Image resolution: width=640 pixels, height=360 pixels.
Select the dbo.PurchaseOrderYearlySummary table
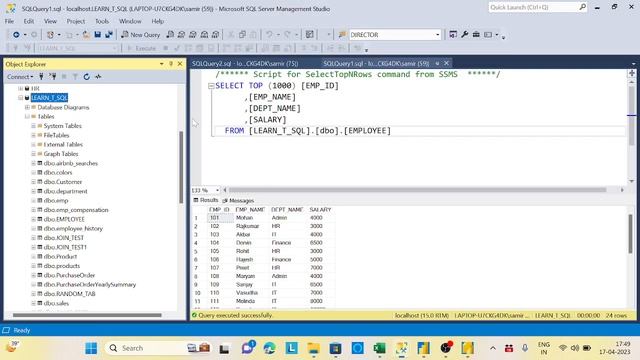click(90, 284)
